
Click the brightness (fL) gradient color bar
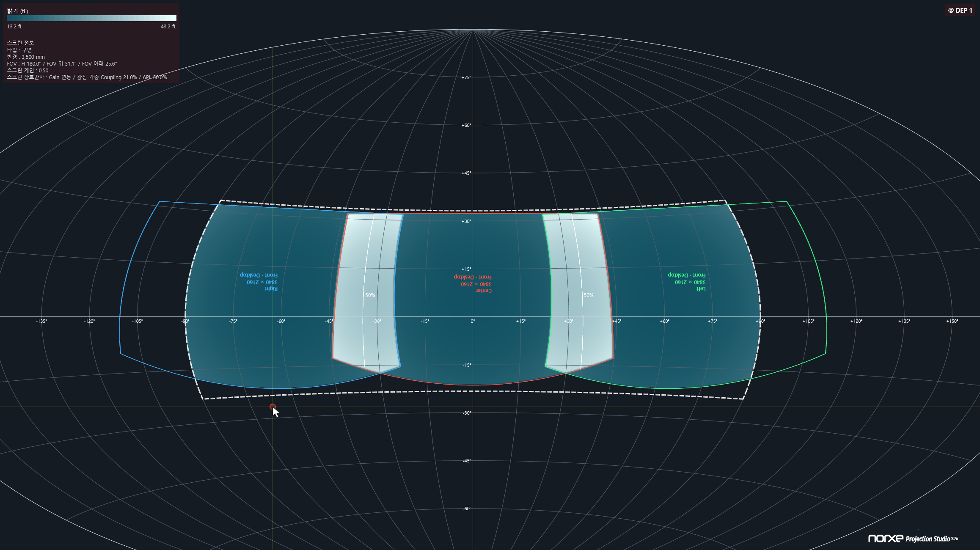tap(91, 18)
